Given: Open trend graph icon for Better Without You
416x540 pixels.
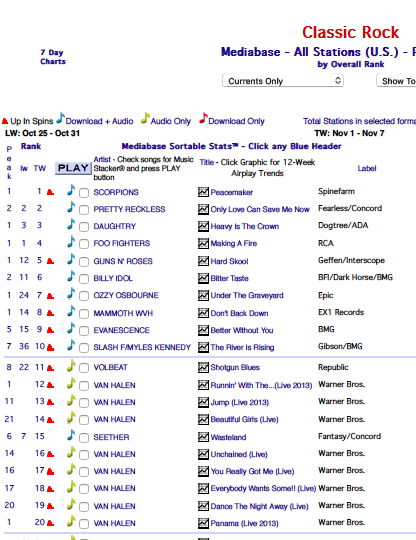Looking at the screenshot, I should pyautogui.click(x=203, y=330).
